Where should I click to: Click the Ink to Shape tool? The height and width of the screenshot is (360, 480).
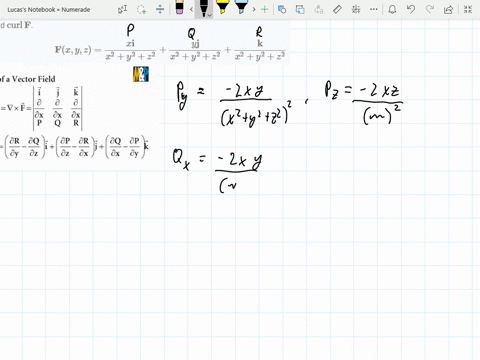tap(300, 9)
